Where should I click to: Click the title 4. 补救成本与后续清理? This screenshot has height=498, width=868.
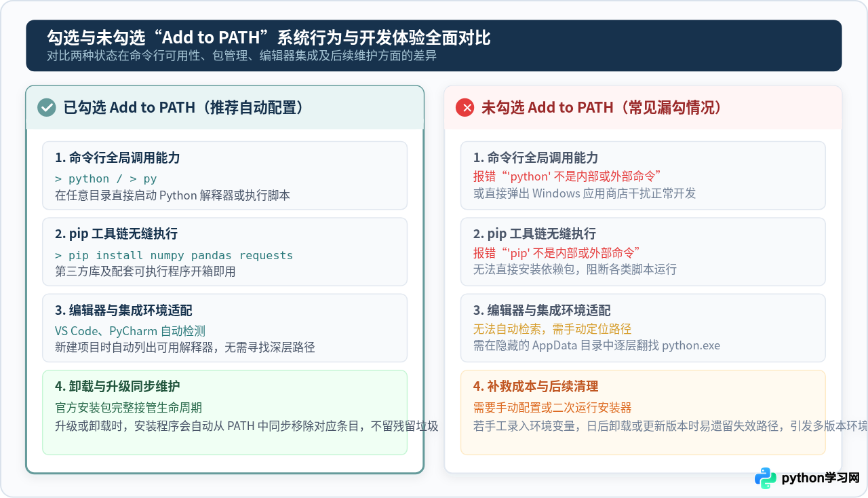coord(536,386)
